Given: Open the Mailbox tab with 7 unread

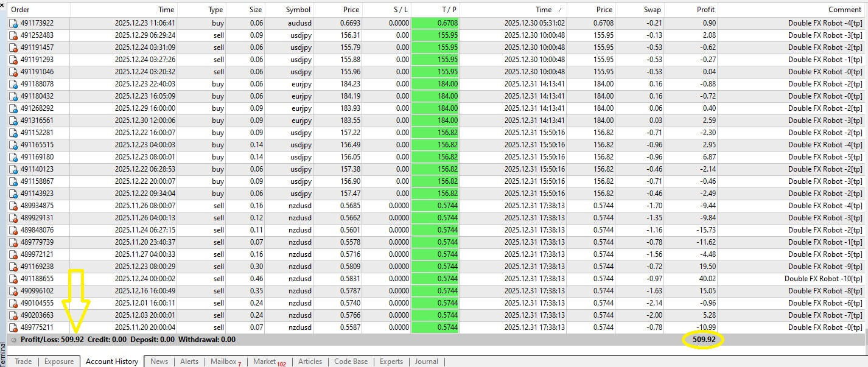Looking at the screenshot, I should pyautogui.click(x=224, y=362).
